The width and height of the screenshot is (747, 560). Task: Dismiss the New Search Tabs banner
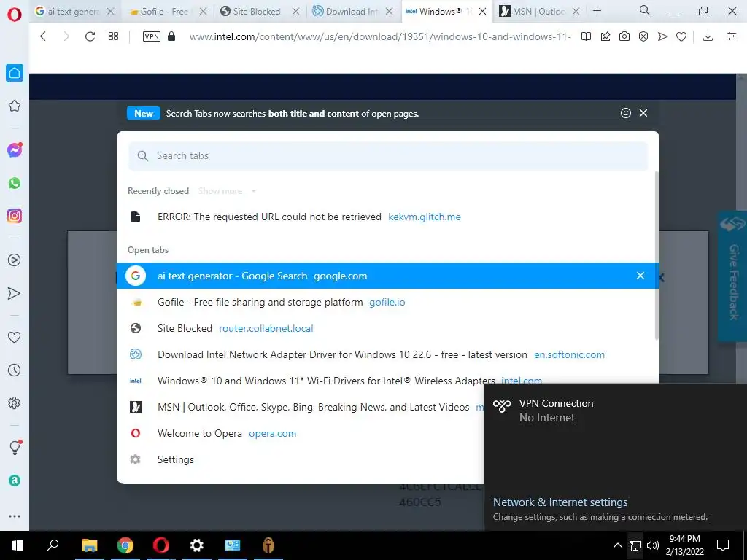pyautogui.click(x=643, y=113)
